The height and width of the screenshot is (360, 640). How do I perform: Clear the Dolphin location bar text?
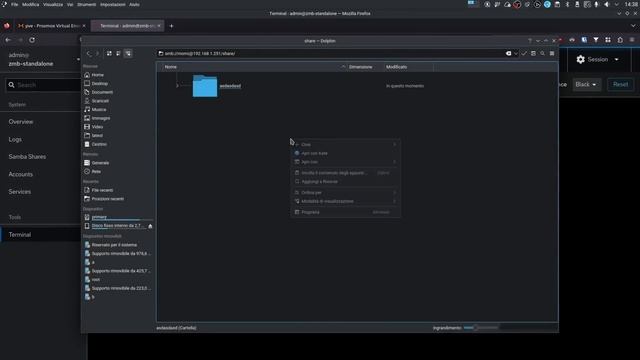(508, 53)
